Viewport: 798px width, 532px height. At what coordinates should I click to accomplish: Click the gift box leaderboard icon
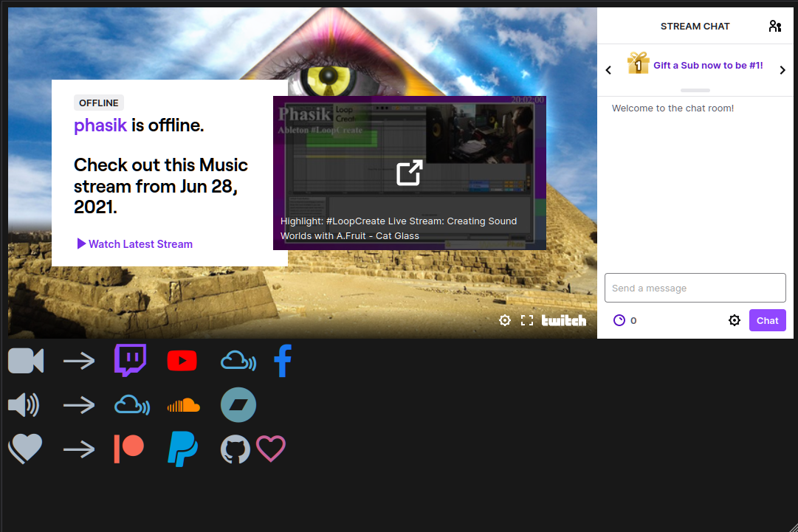click(x=639, y=63)
